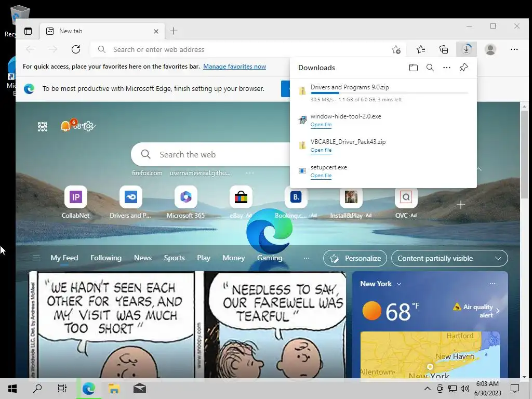
Task: Go forward using the forward arrow
Action: coord(53,49)
